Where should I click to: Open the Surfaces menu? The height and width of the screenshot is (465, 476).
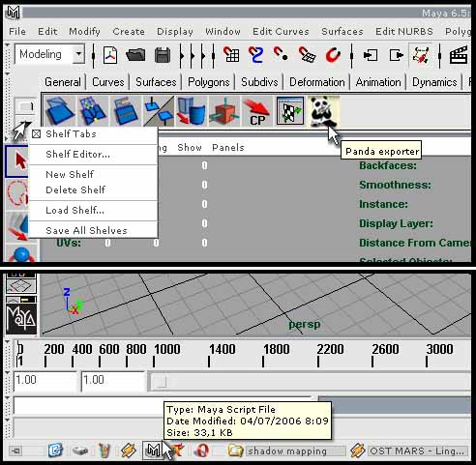coord(342,32)
